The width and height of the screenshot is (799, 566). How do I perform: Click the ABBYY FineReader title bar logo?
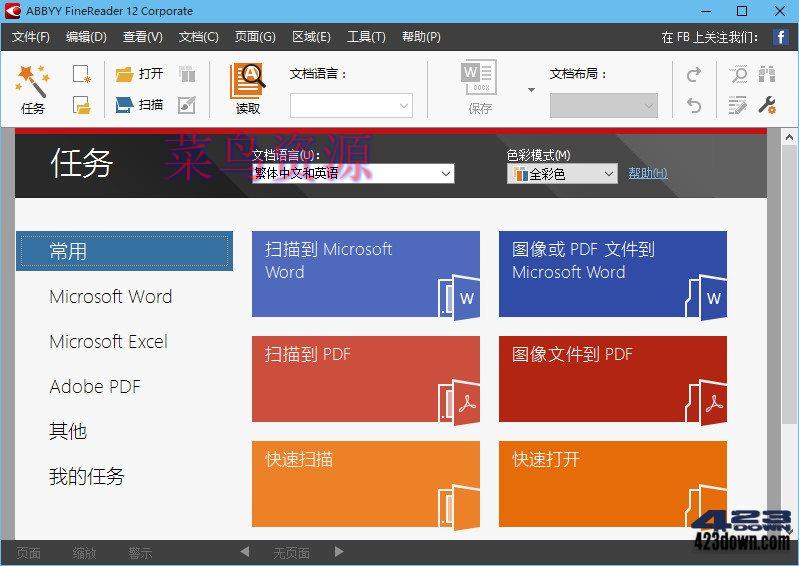tap(12, 11)
